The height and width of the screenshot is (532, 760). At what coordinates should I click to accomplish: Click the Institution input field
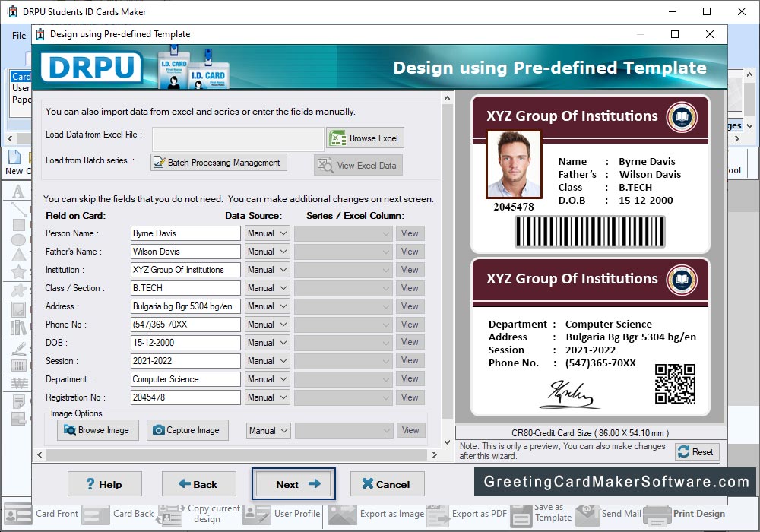[x=185, y=269]
